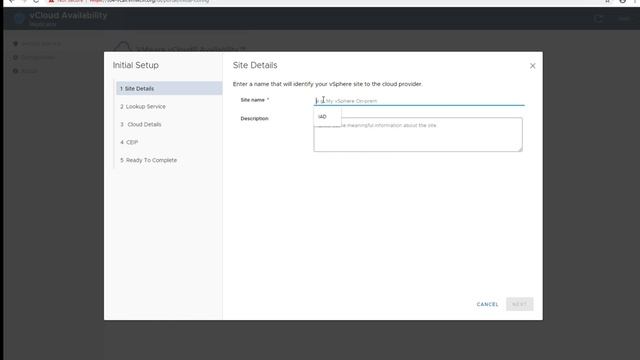Click the Next button
This screenshot has height=360, width=640.
[x=520, y=304]
